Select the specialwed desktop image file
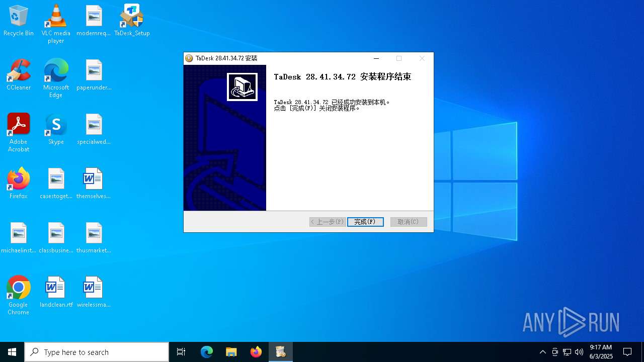This screenshot has width=644, height=362. pyautogui.click(x=94, y=129)
